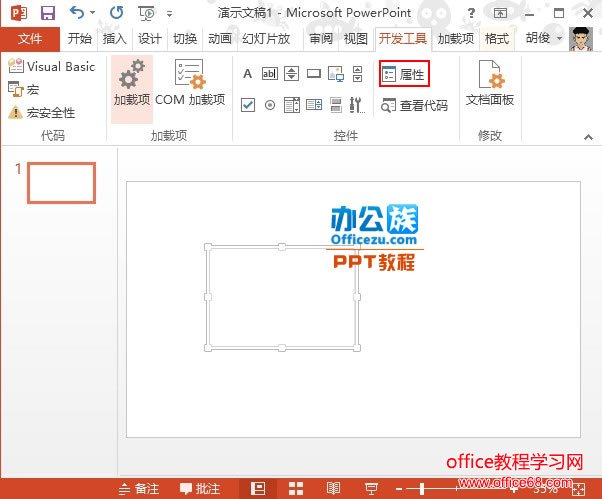The height and width of the screenshot is (499, 602).
Task: Click the 属性 (Properties) button
Action: (404, 73)
